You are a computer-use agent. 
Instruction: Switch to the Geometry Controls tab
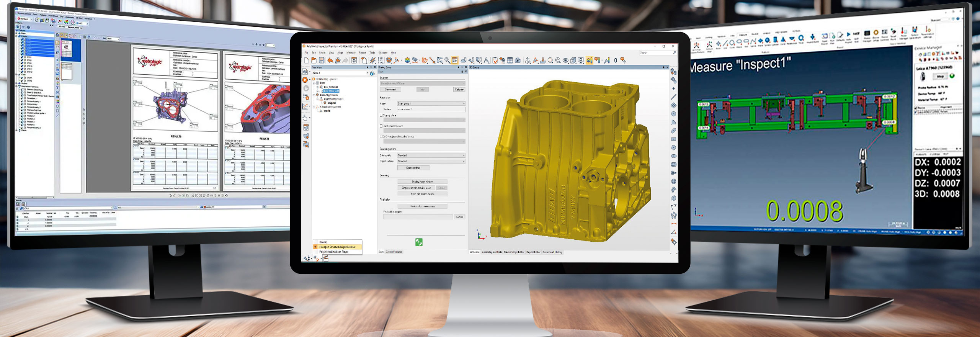click(x=492, y=252)
